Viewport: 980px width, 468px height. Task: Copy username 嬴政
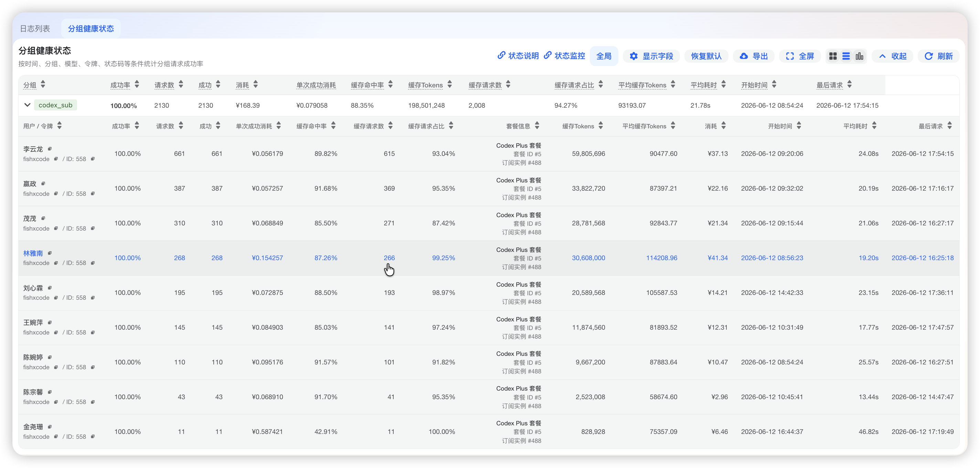click(x=43, y=183)
